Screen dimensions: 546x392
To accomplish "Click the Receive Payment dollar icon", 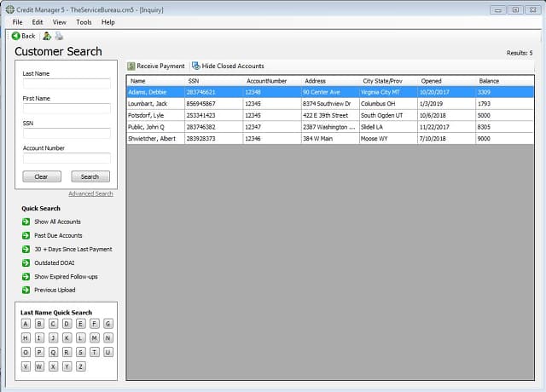I will [131, 66].
